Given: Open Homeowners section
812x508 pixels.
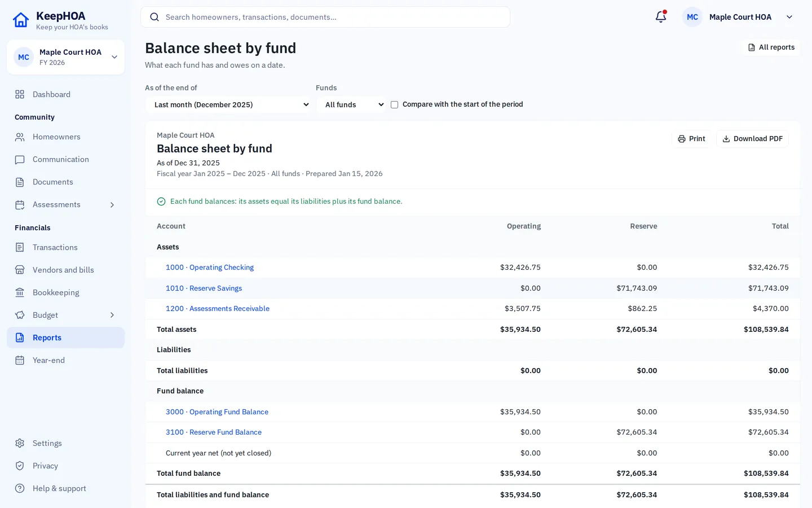Looking at the screenshot, I should pos(65,137).
